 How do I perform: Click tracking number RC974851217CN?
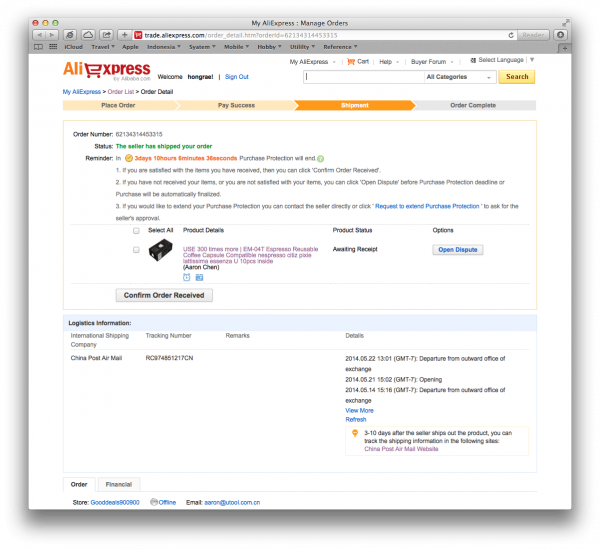point(169,358)
